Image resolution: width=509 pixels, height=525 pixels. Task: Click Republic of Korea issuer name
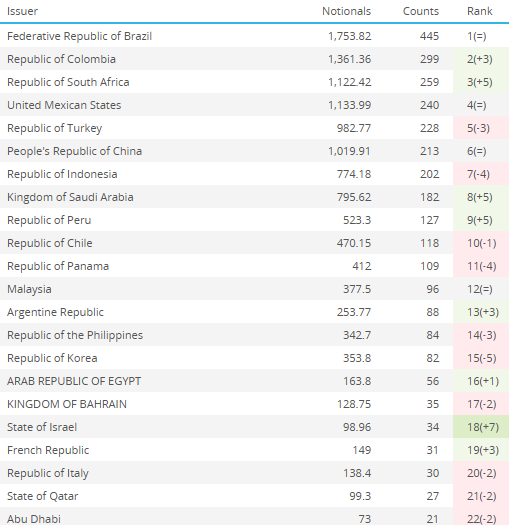click(x=52, y=358)
